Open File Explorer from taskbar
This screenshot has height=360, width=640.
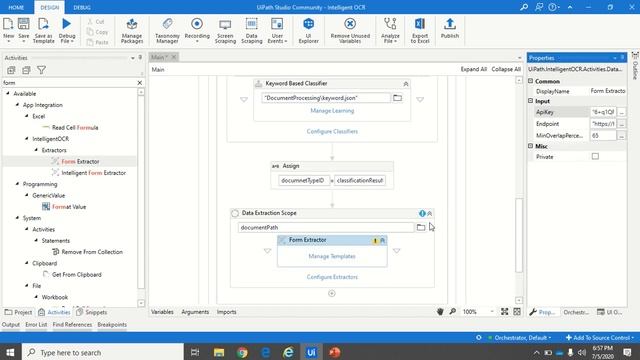pyautogui.click(x=219, y=352)
